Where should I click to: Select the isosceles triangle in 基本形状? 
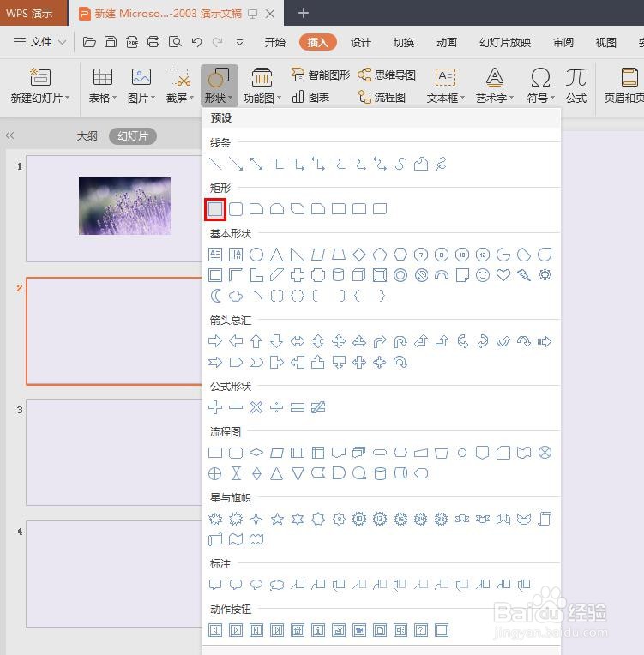pos(276,255)
